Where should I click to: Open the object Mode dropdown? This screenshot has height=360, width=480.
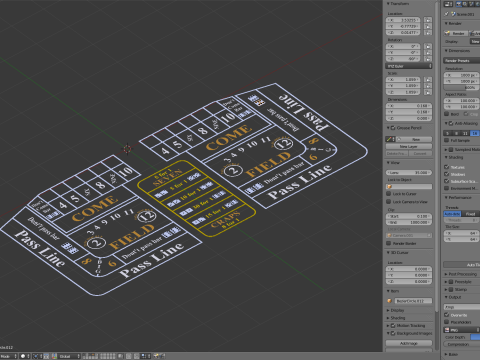[8, 356]
